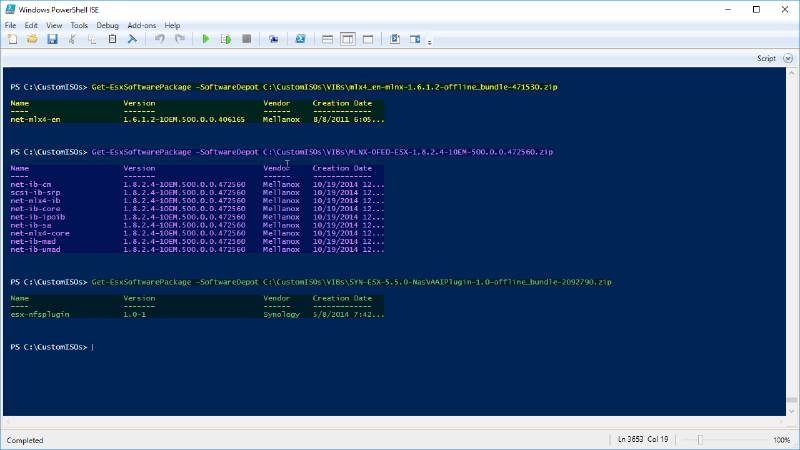Click the Run Selection icon
This screenshot has height=450, width=800.
click(226, 39)
